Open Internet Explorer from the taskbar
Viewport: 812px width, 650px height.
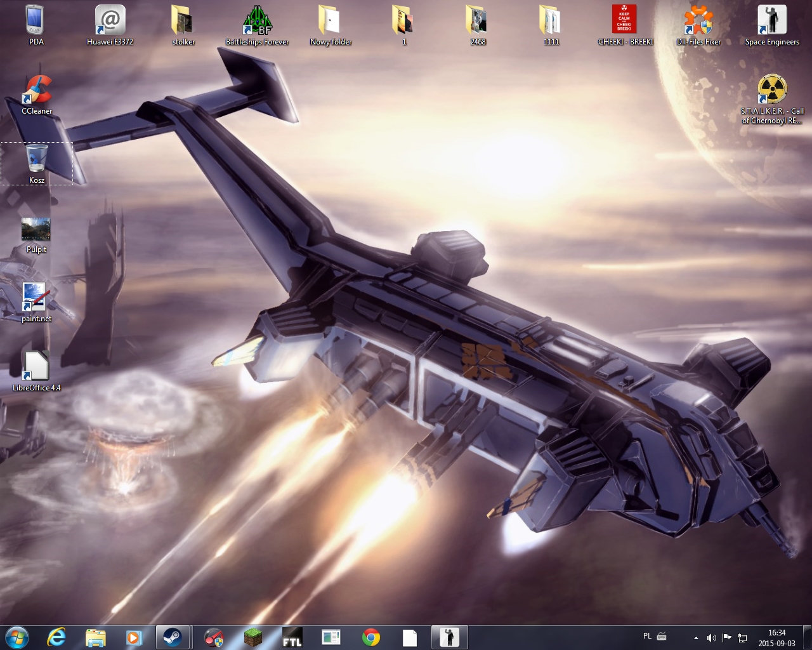click(57, 637)
